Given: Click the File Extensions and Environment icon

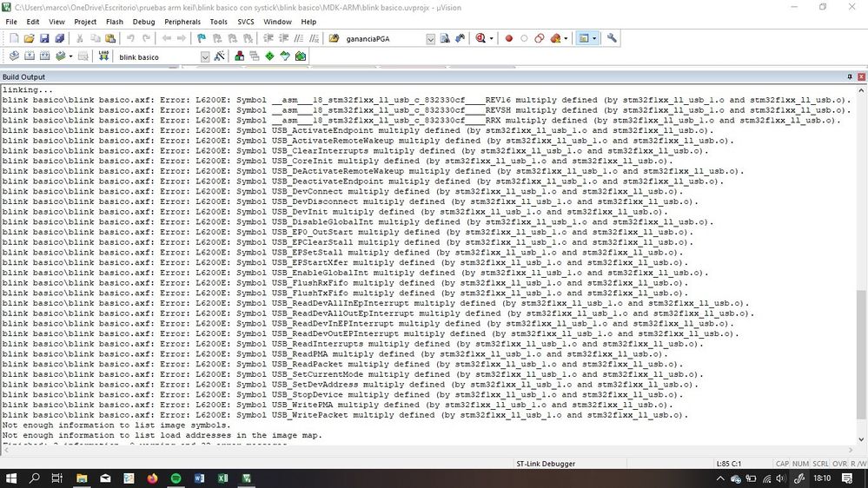Looking at the screenshot, I should (x=239, y=56).
